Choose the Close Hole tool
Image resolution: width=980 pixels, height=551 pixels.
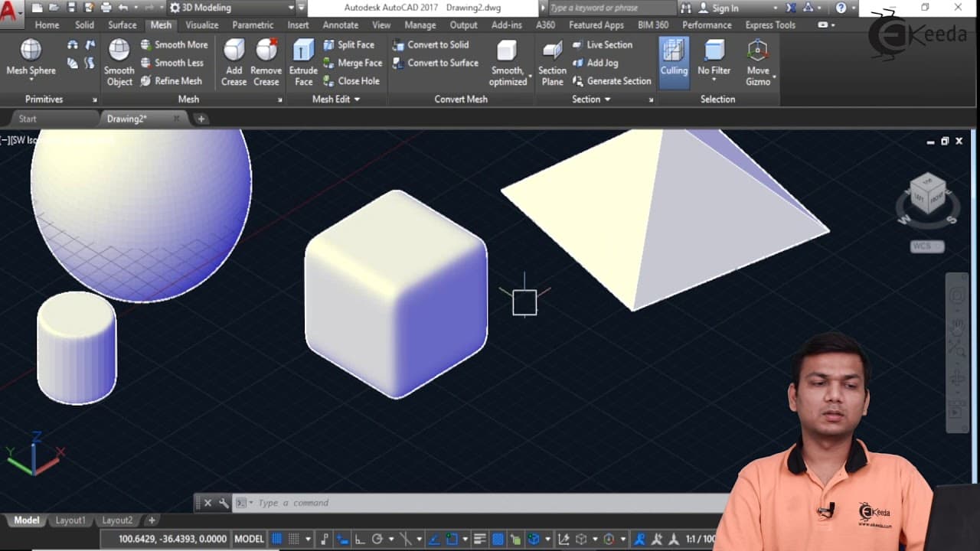pos(351,80)
